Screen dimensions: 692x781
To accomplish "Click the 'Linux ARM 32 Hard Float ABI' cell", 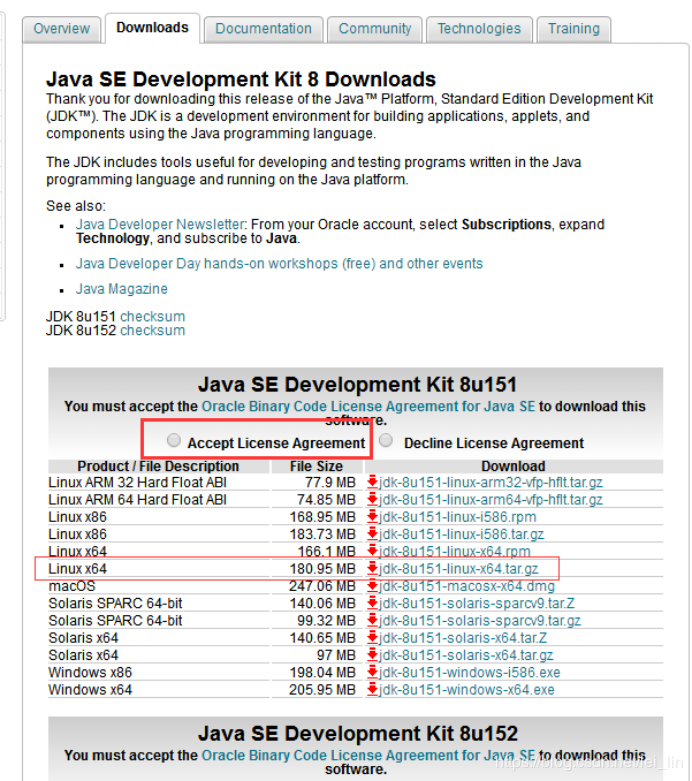I will point(138,483).
